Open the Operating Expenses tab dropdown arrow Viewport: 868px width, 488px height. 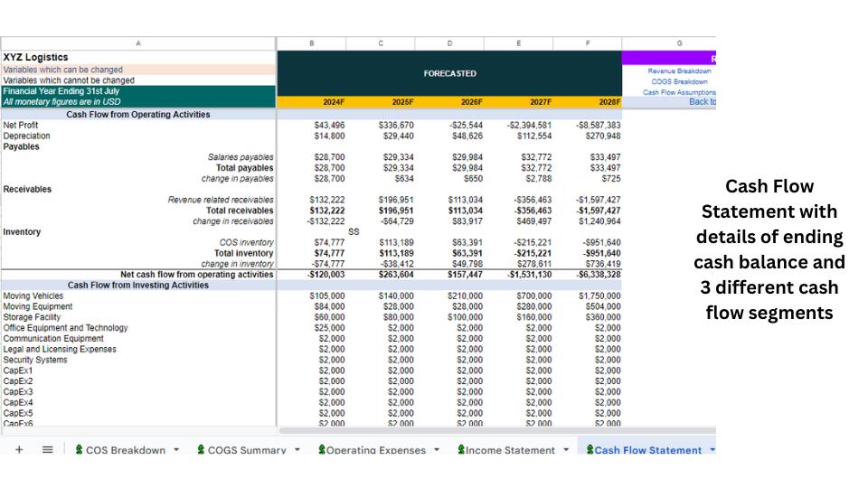pos(437,449)
